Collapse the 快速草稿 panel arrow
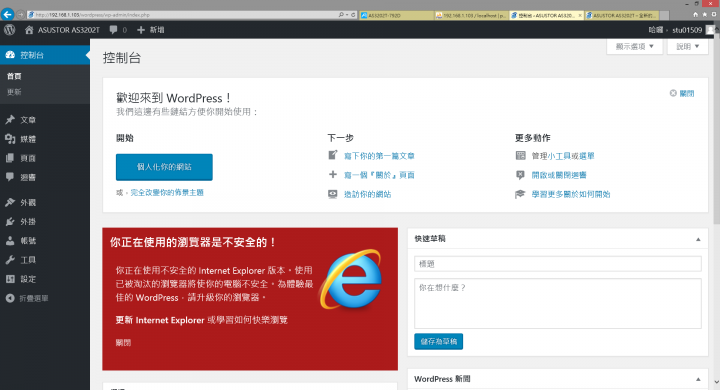Image resolution: width=720 pixels, height=390 pixels. 698,239
